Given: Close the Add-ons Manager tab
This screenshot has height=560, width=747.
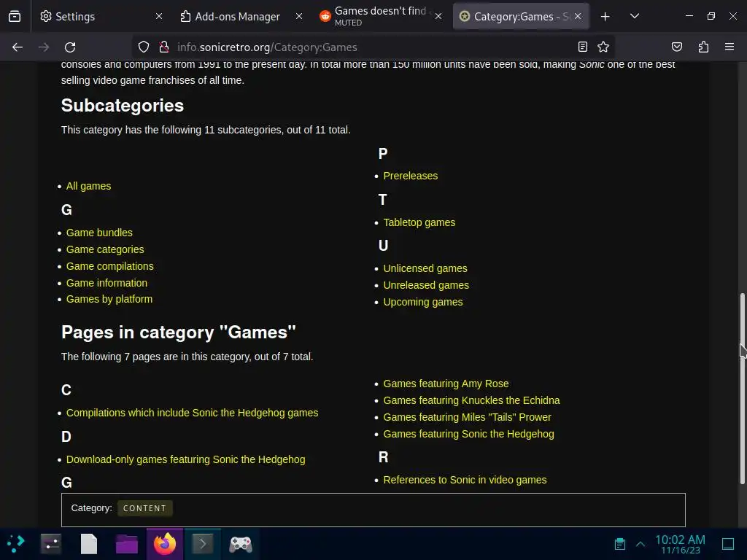Looking at the screenshot, I should coord(299,17).
